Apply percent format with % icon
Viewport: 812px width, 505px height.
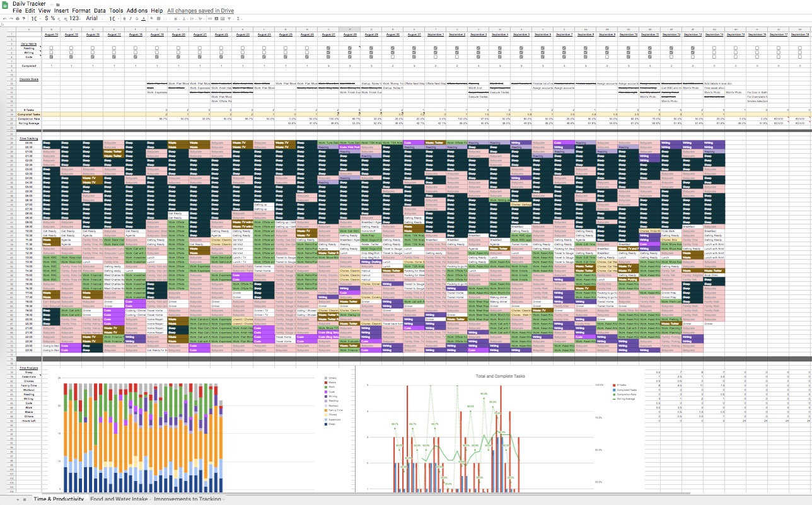coord(53,18)
